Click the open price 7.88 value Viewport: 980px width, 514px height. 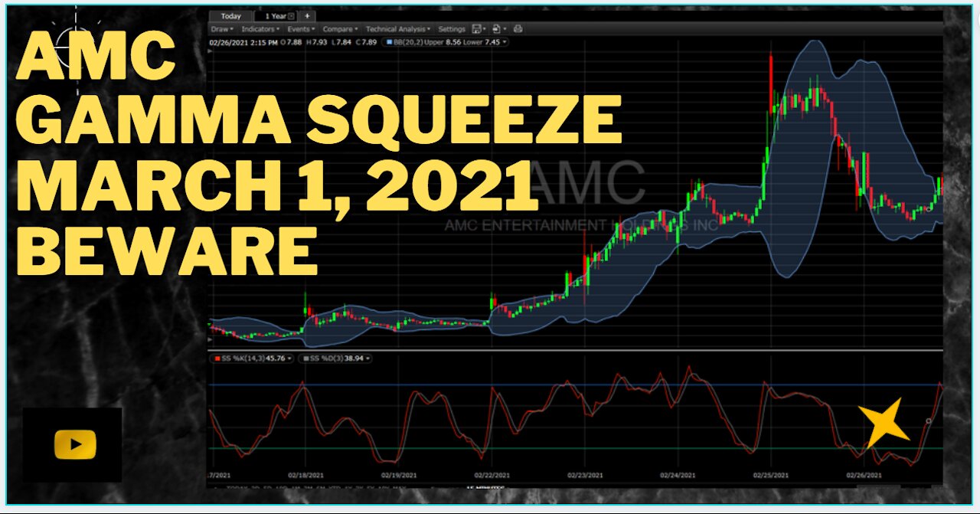[x=294, y=42]
